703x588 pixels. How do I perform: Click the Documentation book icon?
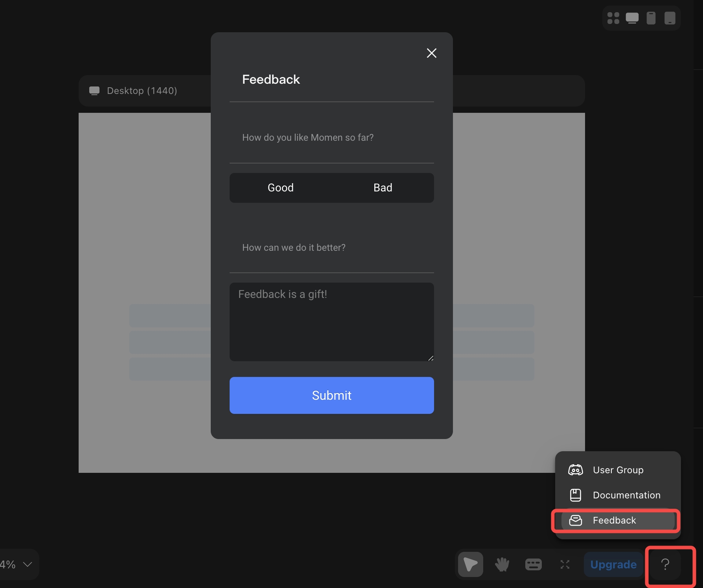tap(576, 495)
